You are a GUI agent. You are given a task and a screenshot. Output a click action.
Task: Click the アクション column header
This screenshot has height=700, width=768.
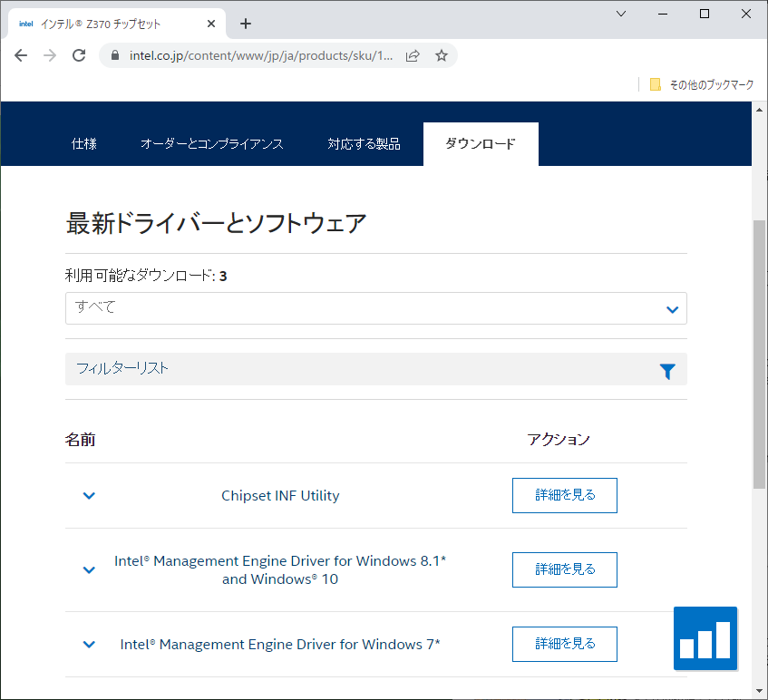pyautogui.click(x=559, y=440)
